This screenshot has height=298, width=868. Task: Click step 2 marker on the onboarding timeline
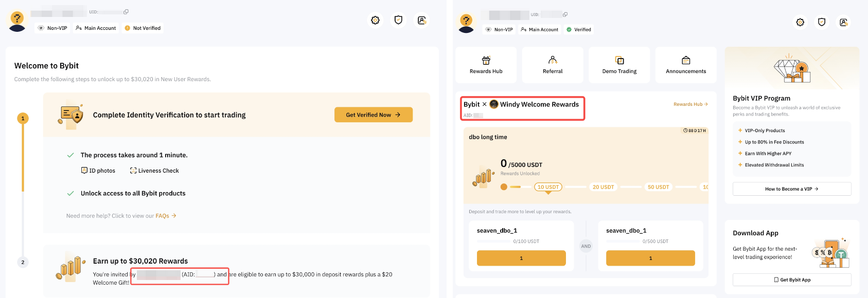pos(23,262)
